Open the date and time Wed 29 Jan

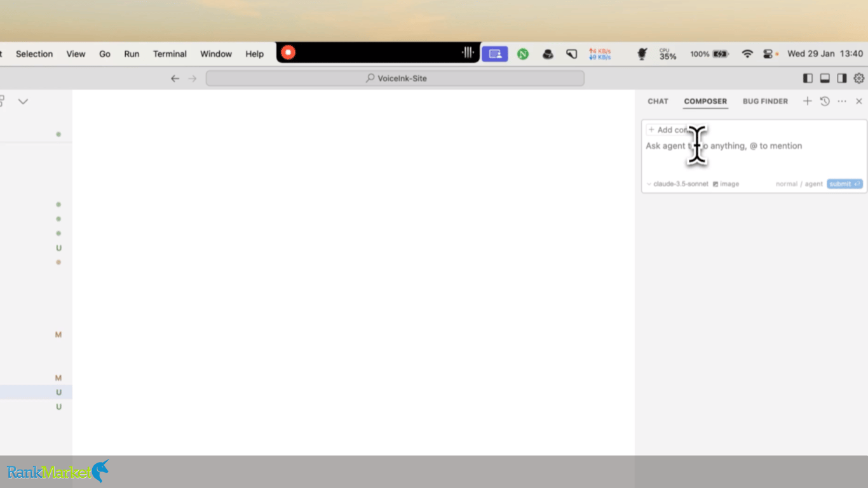tap(825, 54)
